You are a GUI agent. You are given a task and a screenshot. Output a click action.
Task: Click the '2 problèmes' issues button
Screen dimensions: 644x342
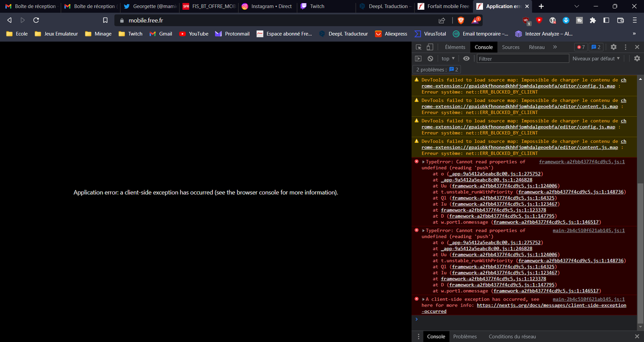tap(437, 70)
